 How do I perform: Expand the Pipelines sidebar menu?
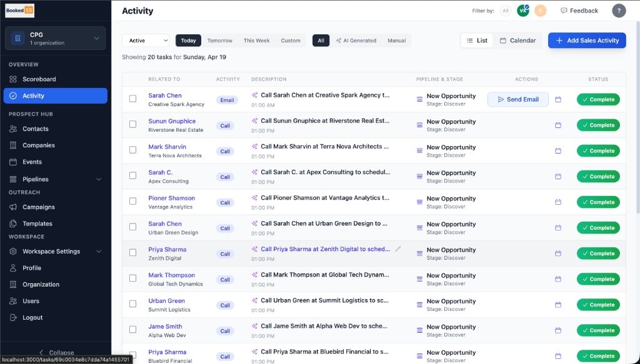click(x=55, y=179)
